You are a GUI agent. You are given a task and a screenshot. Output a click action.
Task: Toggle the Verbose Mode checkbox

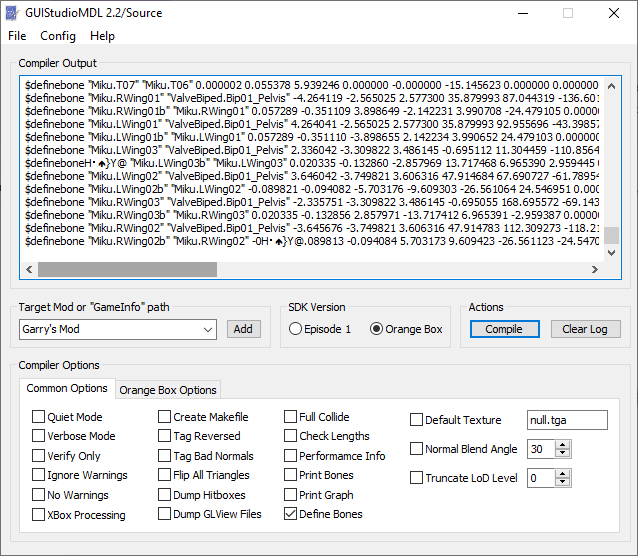[39, 436]
